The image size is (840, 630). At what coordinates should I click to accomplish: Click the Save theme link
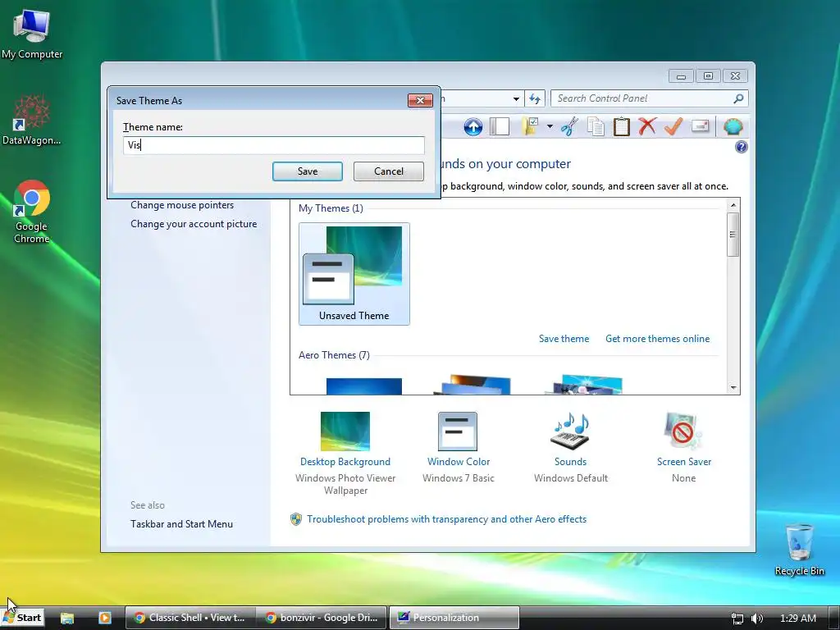pyautogui.click(x=564, y=339)
